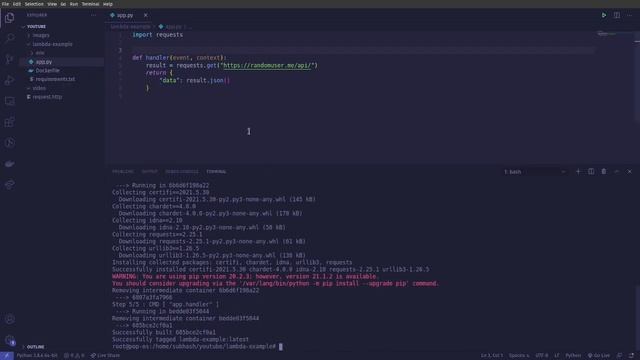Change UTF-8 encoding in status bar

coord(542,356)
